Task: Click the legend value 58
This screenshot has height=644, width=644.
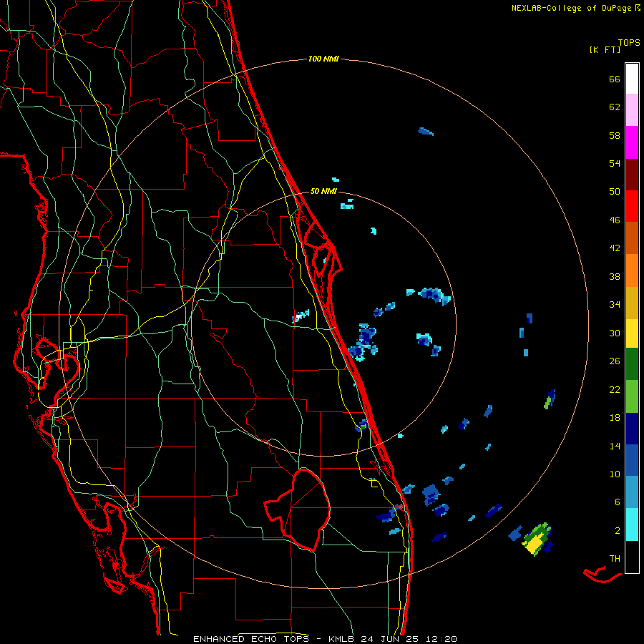Action: [x=615, y=135]
